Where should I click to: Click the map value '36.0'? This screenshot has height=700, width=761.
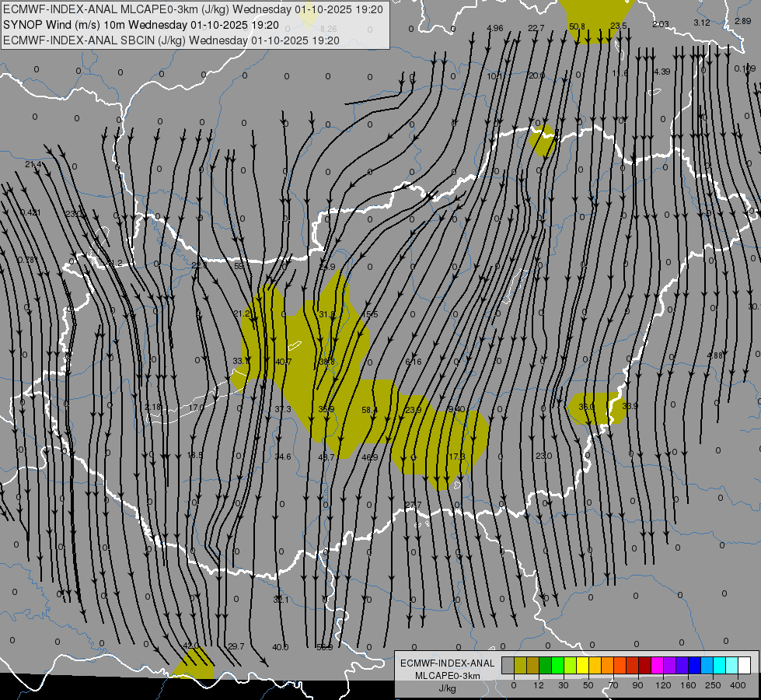[x=587, y=407]
